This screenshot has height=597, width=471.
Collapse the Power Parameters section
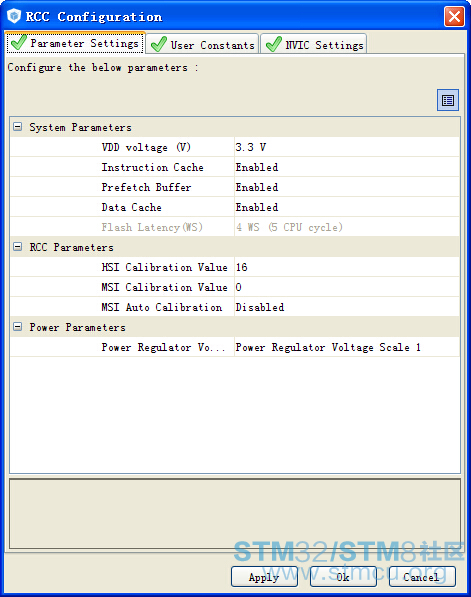18,327
